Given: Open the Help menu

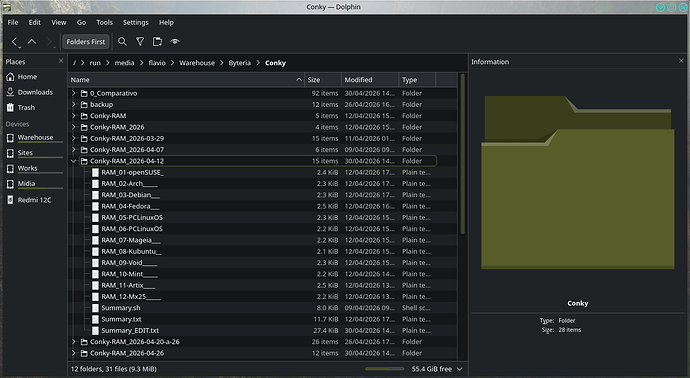Looking at the screenshot, I should pos(166,22).
